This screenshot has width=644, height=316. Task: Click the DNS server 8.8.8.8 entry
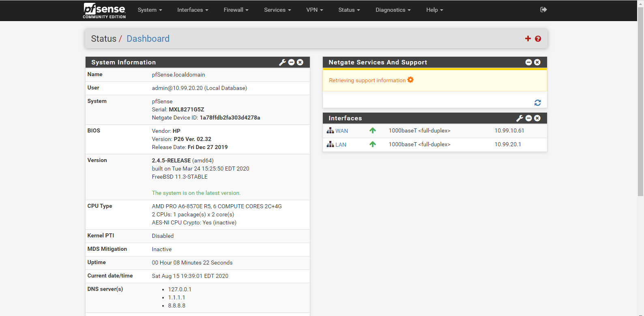177,306
